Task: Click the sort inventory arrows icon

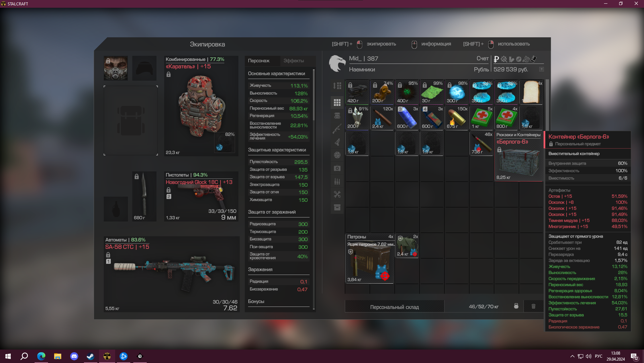Action: tap(337, 86)
